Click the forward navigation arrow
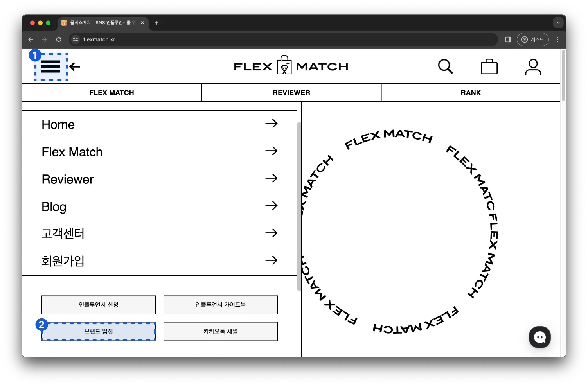Viewport: 588px width, 386px height. pos(45,39)
